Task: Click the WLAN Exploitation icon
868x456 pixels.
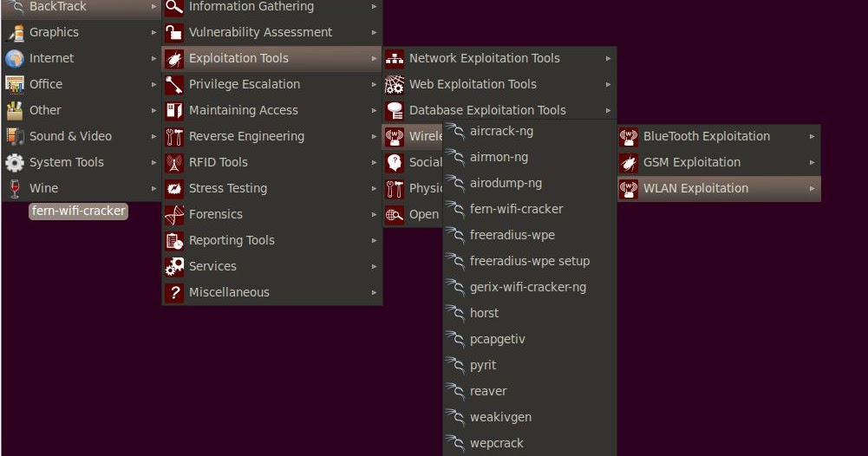Action: coord(629,188)
